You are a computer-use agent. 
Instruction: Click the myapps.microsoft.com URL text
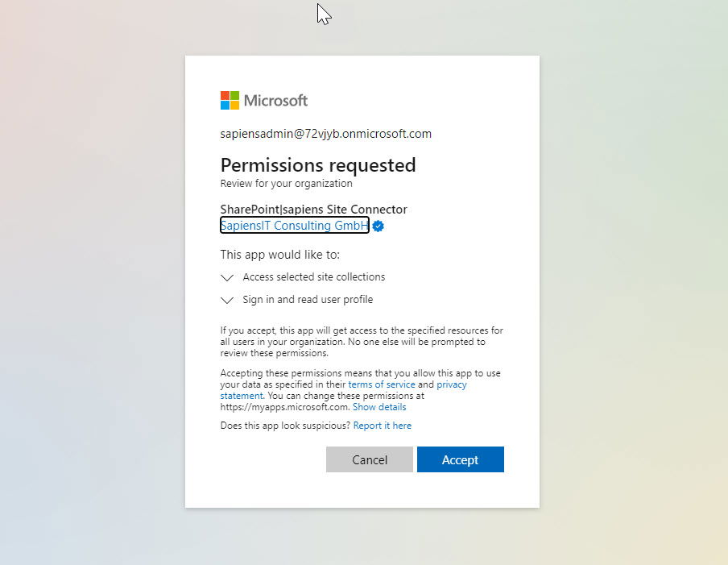pos(284,407)
